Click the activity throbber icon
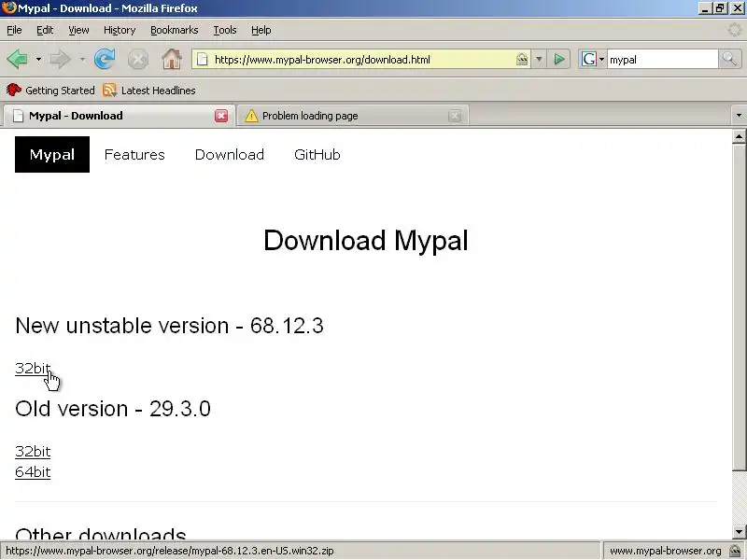Image resolution: width=747 pixels, height=560 pixels. click(735, 30)
